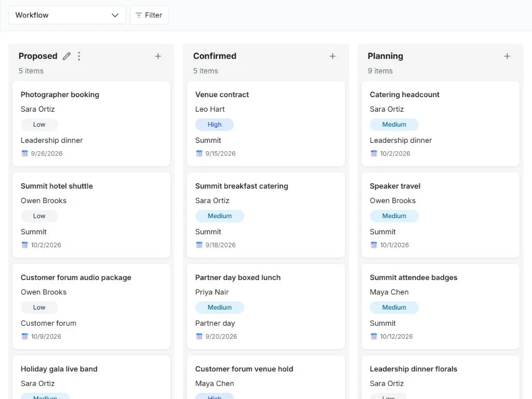
Task: Click Medium tag on Speaker travel card
Action: click(x=394, y=216)
